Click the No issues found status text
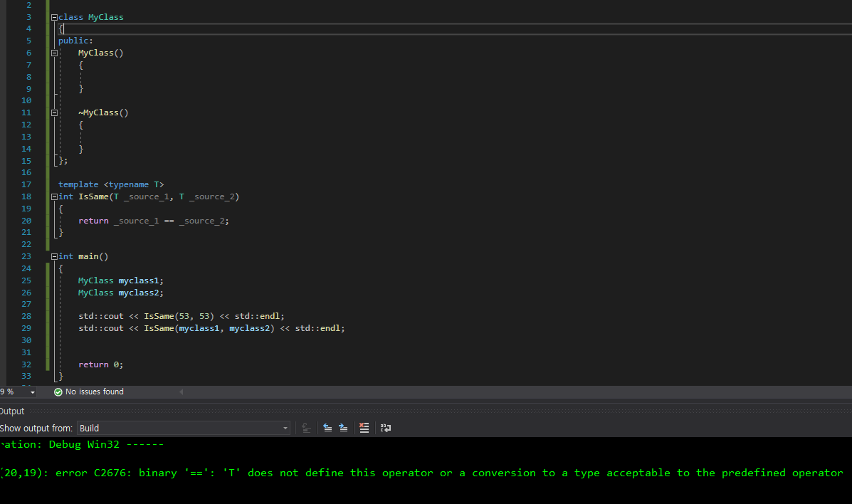The width and height of the screenshot is (852, 504). click(95, 392)
